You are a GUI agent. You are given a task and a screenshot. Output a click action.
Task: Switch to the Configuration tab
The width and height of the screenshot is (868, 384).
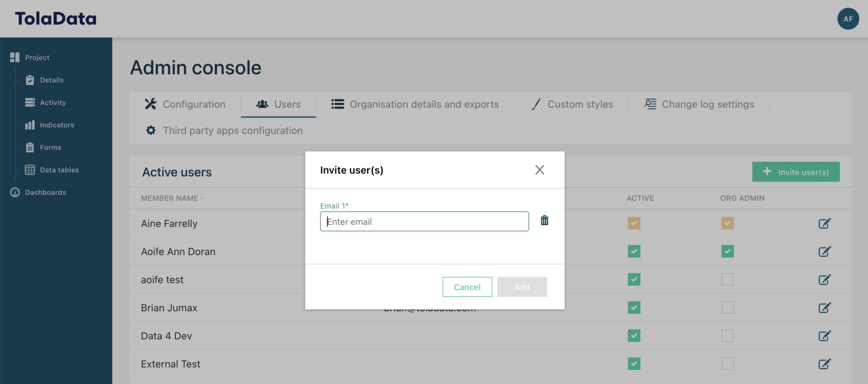[185, 104]
